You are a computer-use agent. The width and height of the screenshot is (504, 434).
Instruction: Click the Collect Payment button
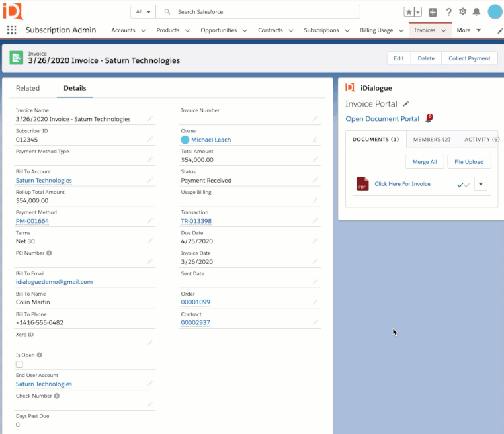pyautogui.click(x=470, y=58)
